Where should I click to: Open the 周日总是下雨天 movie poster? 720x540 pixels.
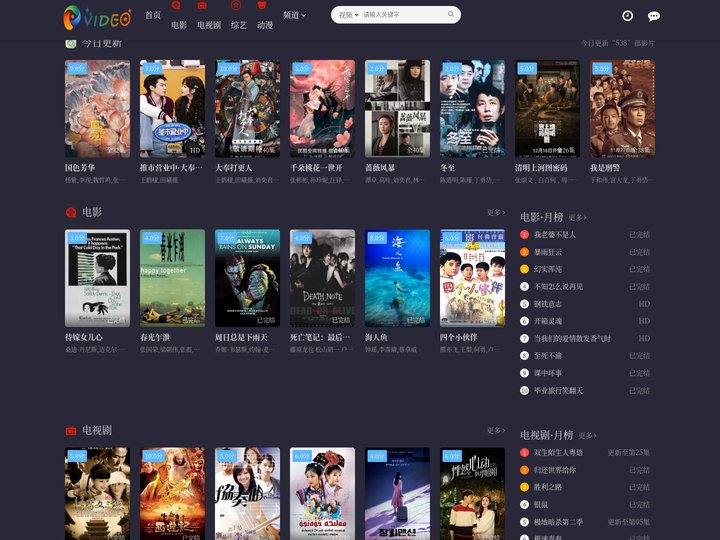pyautogui.click(x=248, y=278)
